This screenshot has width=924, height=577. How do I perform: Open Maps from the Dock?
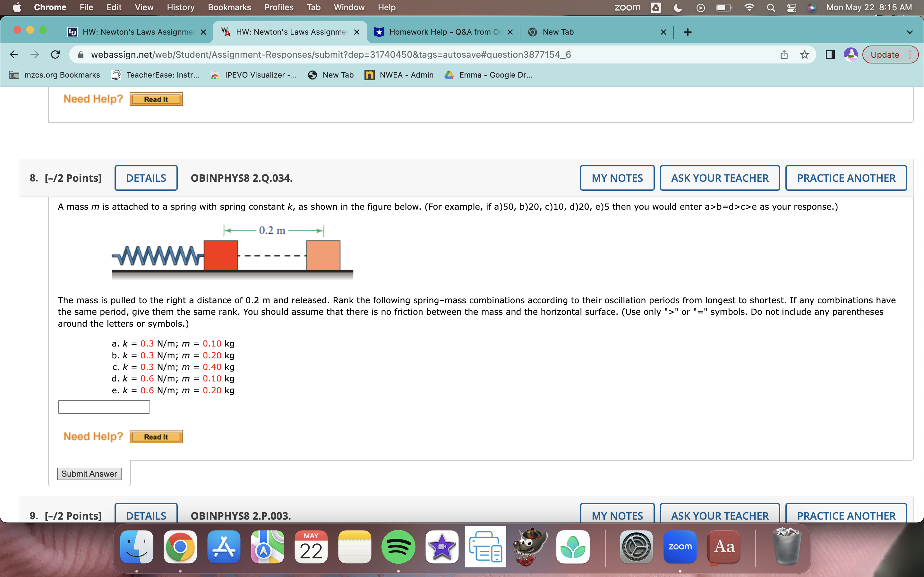(x=267, y=547)
